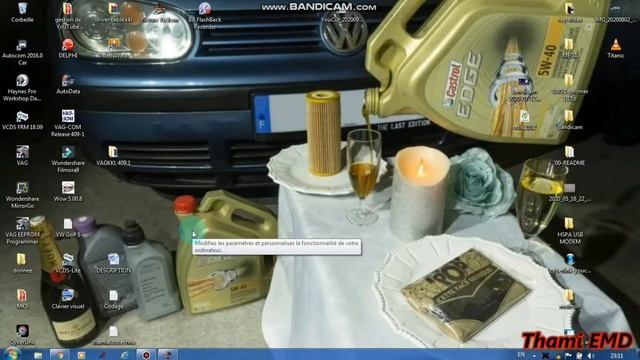The image size is (640, 360).
Task: Click the volume speaker tray icon
Action: pos(591,356)
